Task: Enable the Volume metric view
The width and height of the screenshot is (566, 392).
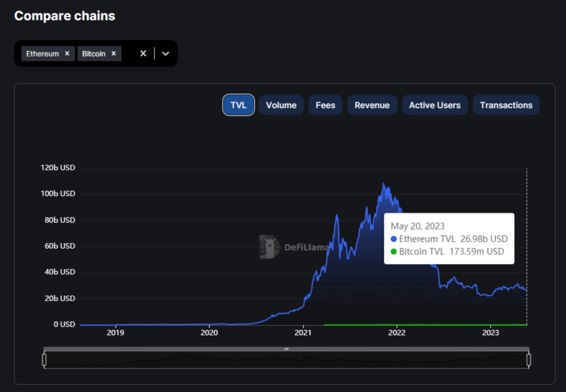Action: (x=281, y=105)
